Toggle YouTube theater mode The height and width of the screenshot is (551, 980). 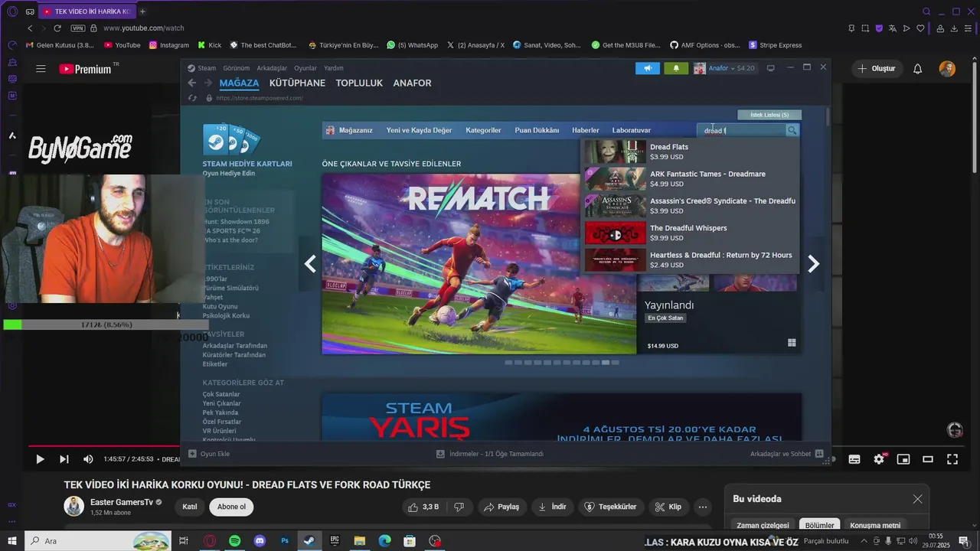click(x=928, y=459)
